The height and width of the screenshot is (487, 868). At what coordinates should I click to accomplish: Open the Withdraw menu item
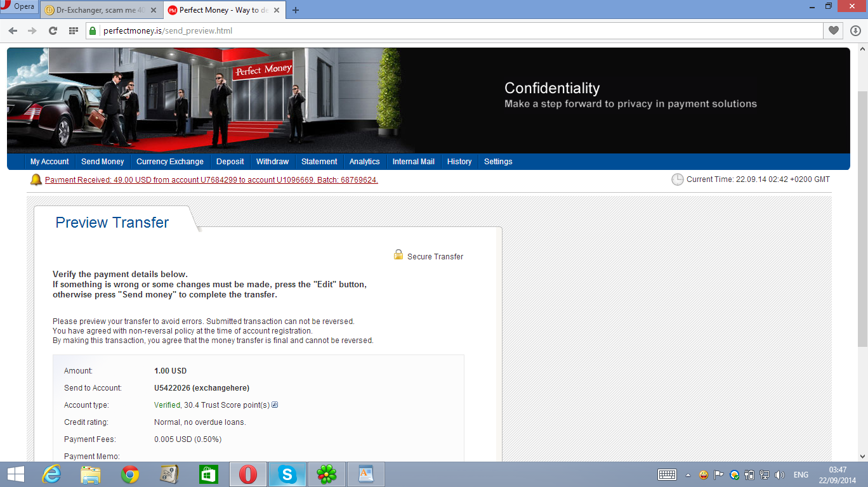click(272, 162)
